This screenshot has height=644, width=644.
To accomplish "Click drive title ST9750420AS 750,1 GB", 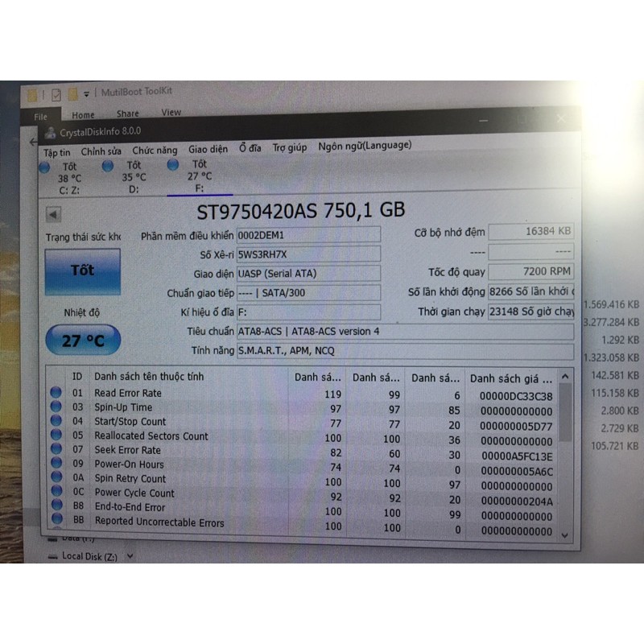I will point(300,211).
